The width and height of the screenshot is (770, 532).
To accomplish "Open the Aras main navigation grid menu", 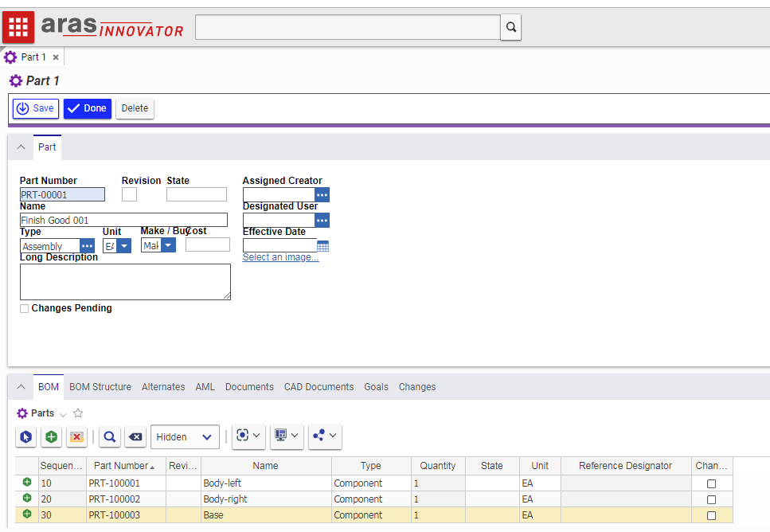I will click(x=18, y=27).
